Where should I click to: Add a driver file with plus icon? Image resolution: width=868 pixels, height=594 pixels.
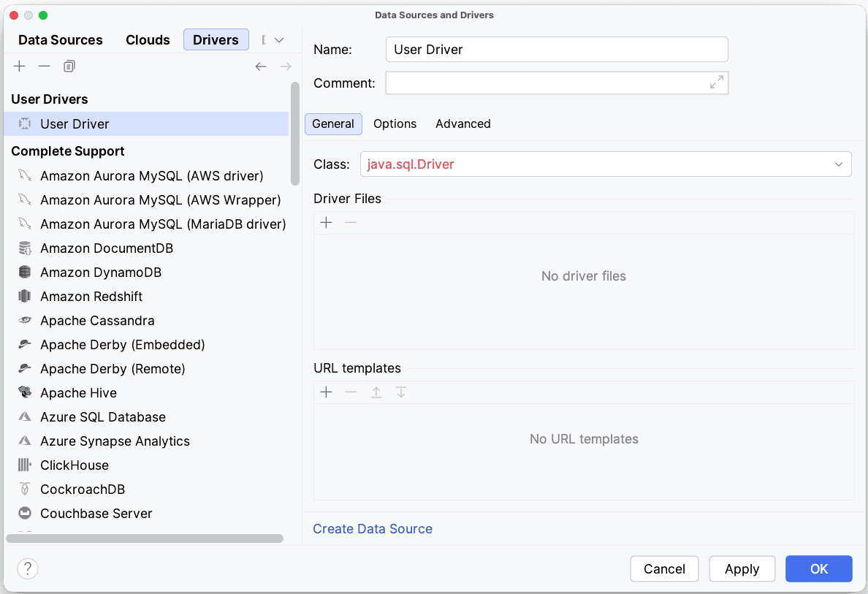coord(327,223)
